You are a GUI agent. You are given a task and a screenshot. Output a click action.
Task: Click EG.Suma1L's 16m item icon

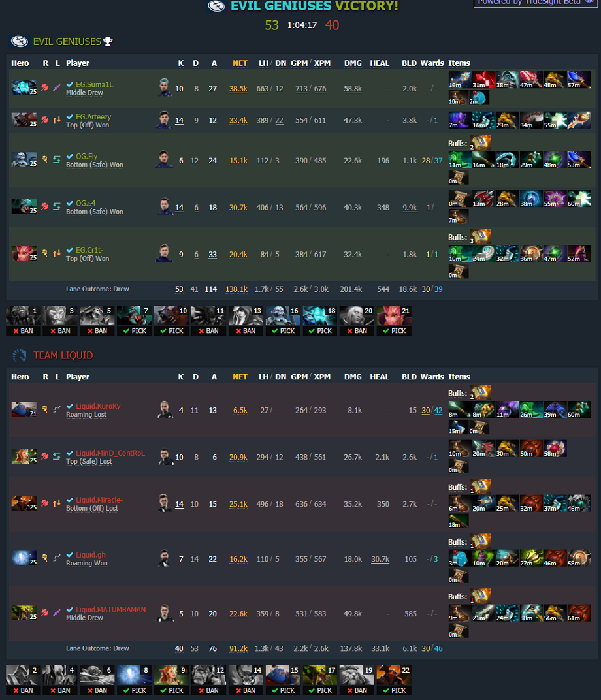(x=460, y=80)
